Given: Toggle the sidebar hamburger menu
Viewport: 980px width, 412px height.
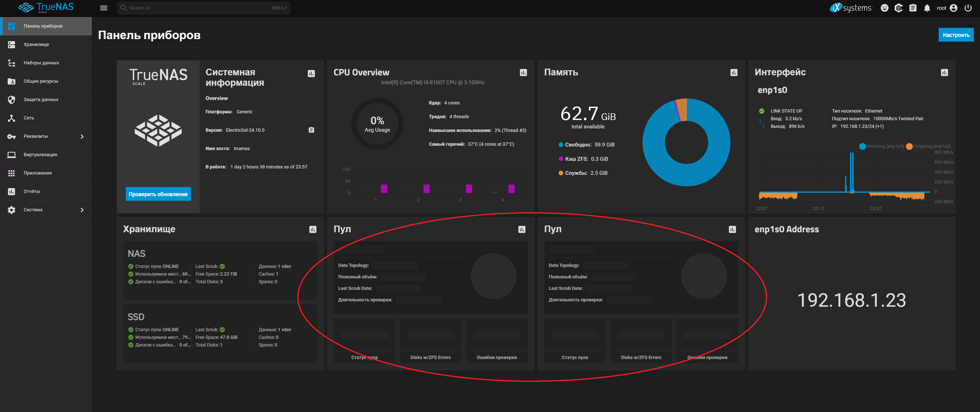Looking at the screenshot, I should pos(103,8).
